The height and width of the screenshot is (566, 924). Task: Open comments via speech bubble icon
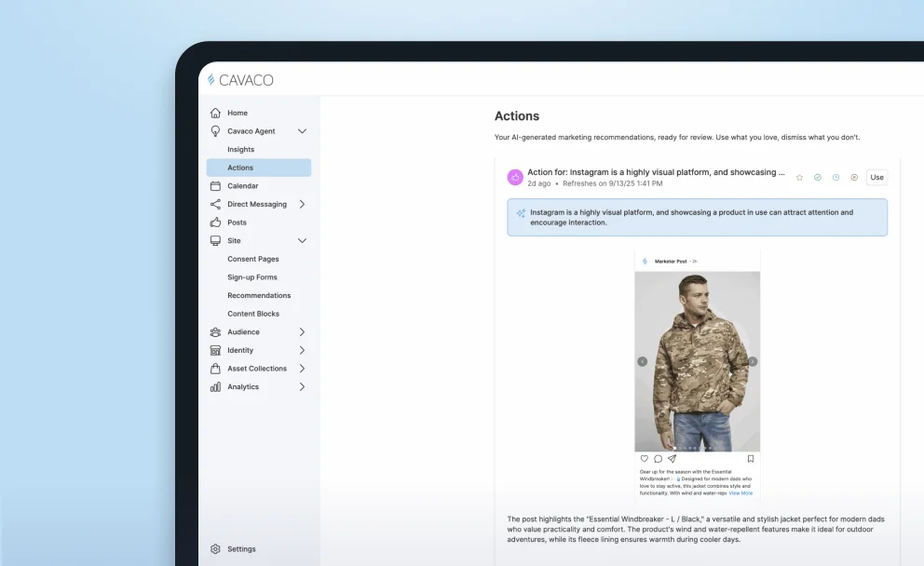point(658,459)
